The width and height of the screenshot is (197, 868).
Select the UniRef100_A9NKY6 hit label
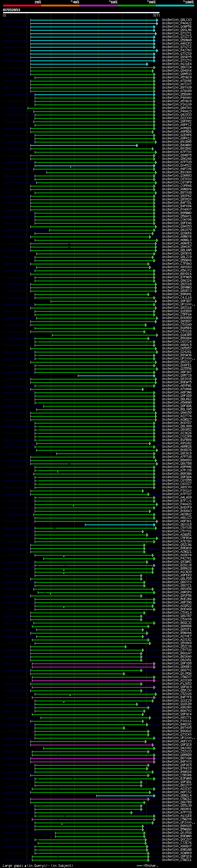pos(176,236)
